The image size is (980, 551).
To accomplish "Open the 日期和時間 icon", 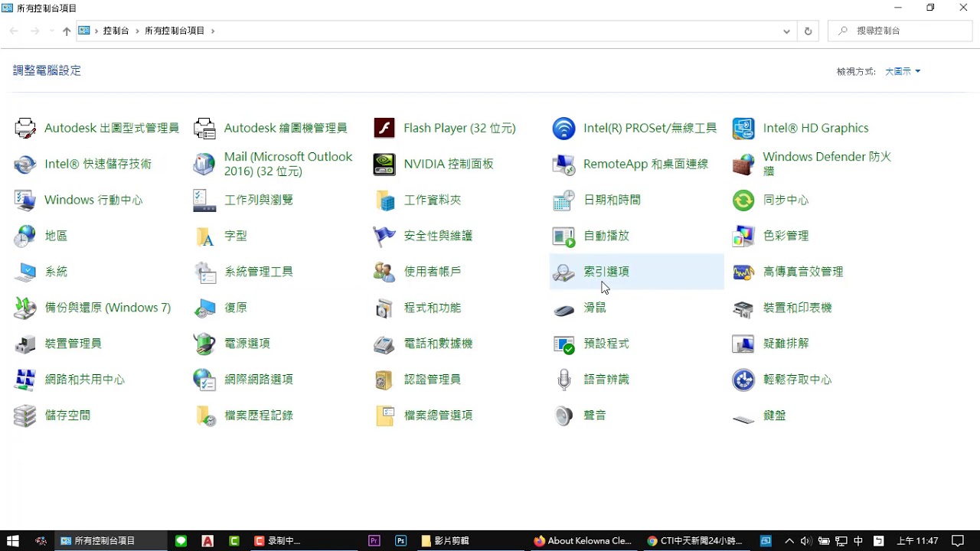I will pyautogui.click(x=563, y=200).
